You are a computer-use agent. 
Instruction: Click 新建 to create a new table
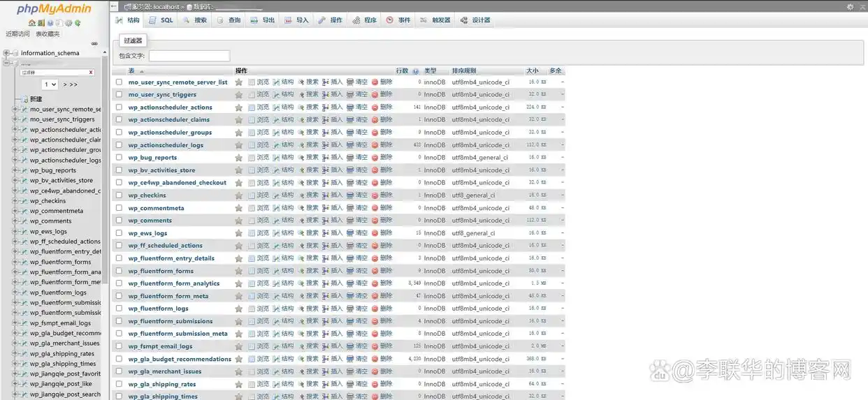[x=36, y=99]
